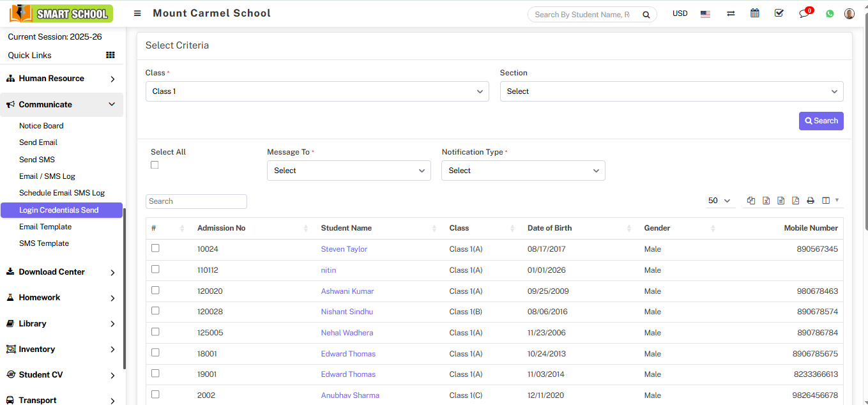Viewport: 868px width, 405px height.
Task: Print the student table
Action: point(811,201)
